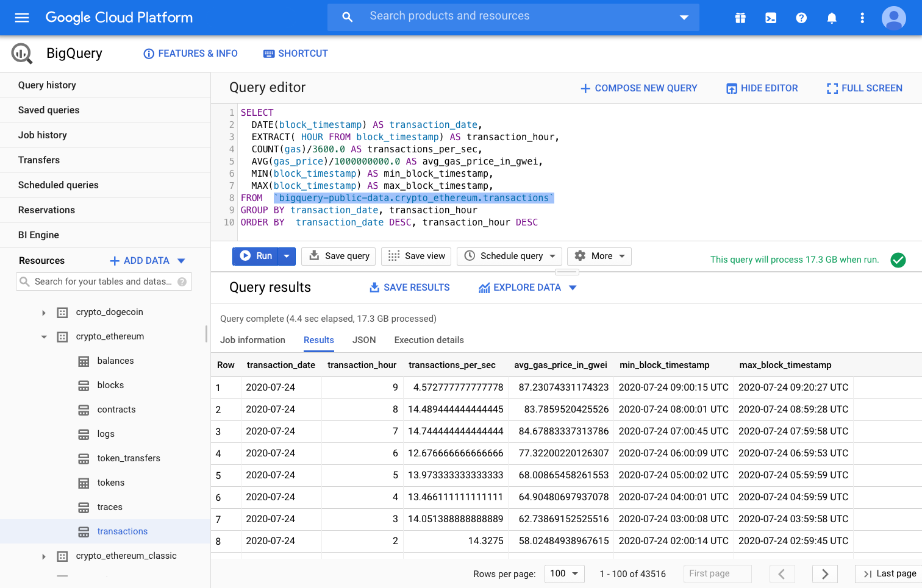922x588 pixels.
Task: Click the token_transfers table icon
Action: pos(84,459)
